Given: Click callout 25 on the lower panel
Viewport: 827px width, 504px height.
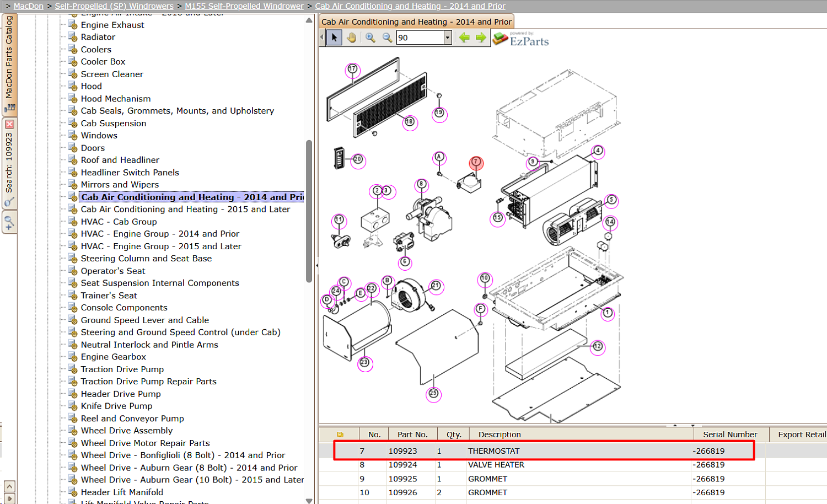Looking at the screenshot, I should (433, 394).
